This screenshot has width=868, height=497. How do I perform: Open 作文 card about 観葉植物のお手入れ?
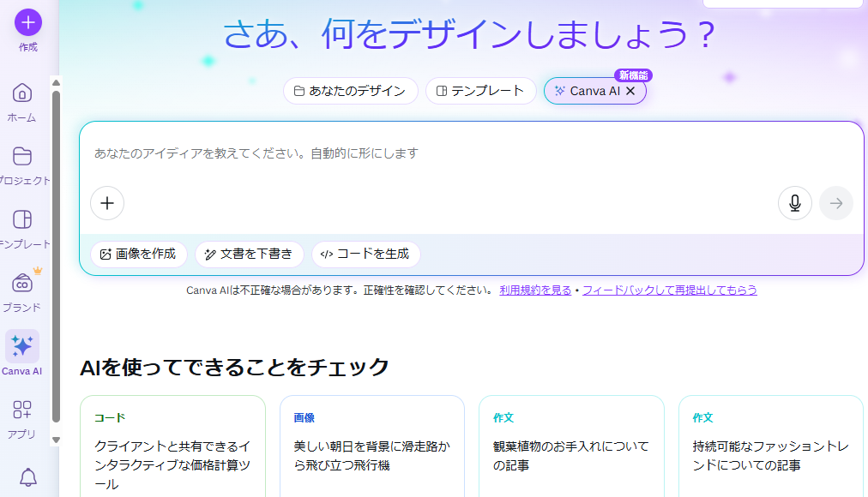click(x=571, y=446)
